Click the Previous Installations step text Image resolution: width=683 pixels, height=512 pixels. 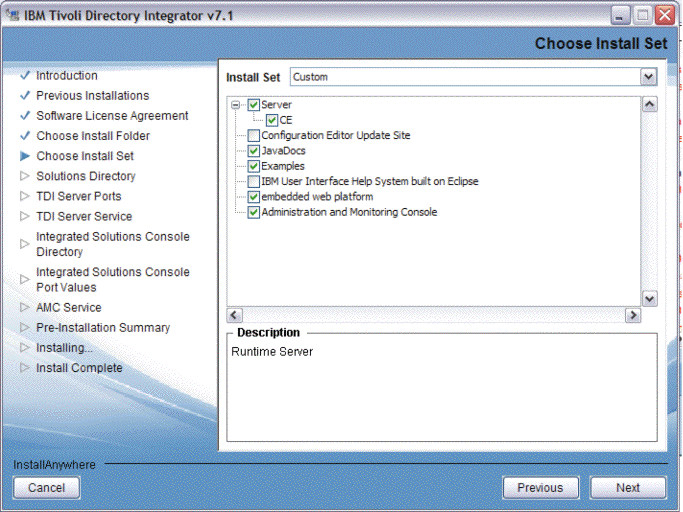coord(93,95)
